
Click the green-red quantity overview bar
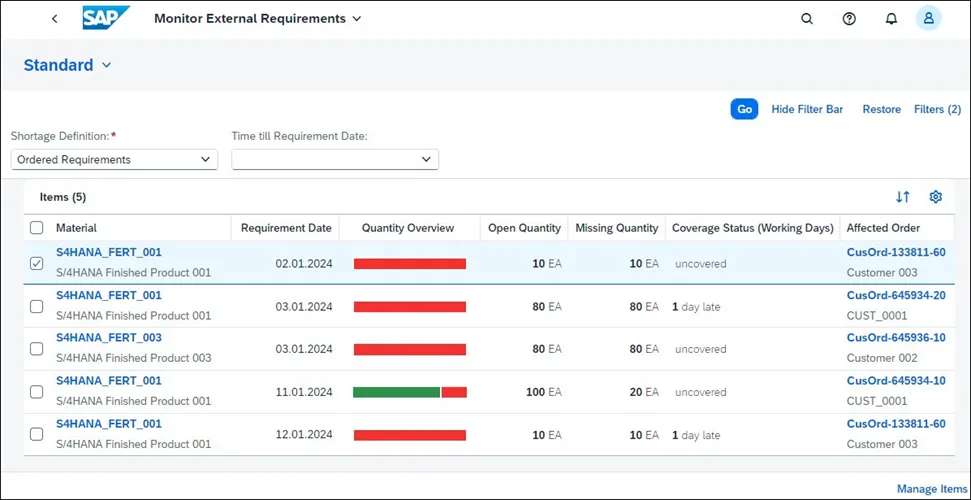[x=410, y=392]
